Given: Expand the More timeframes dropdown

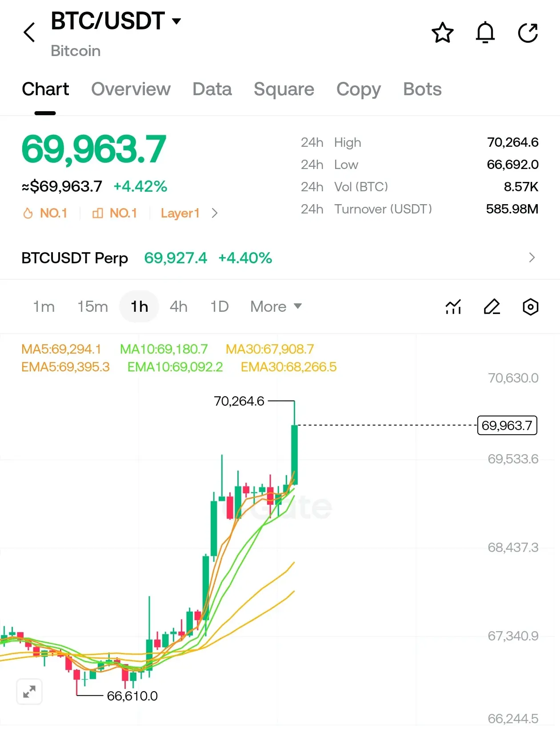Looking at the screenshot, I should click(x=276, y=306).
